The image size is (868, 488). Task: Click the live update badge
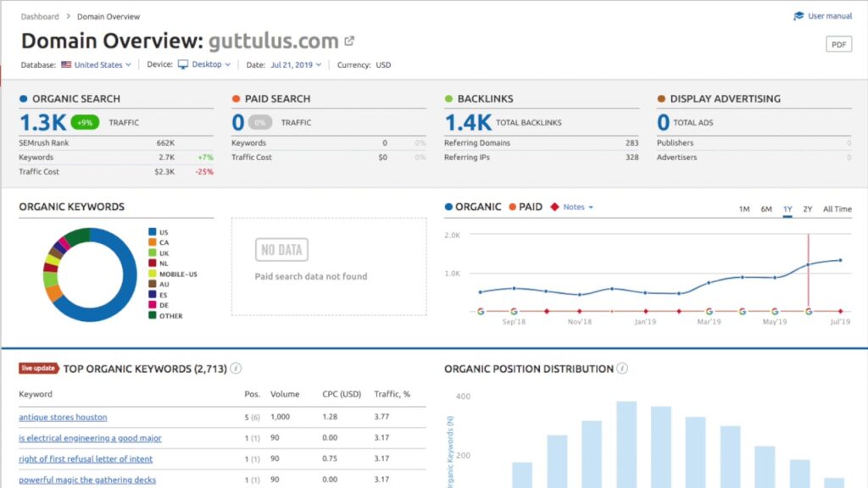tap(39, 368)
